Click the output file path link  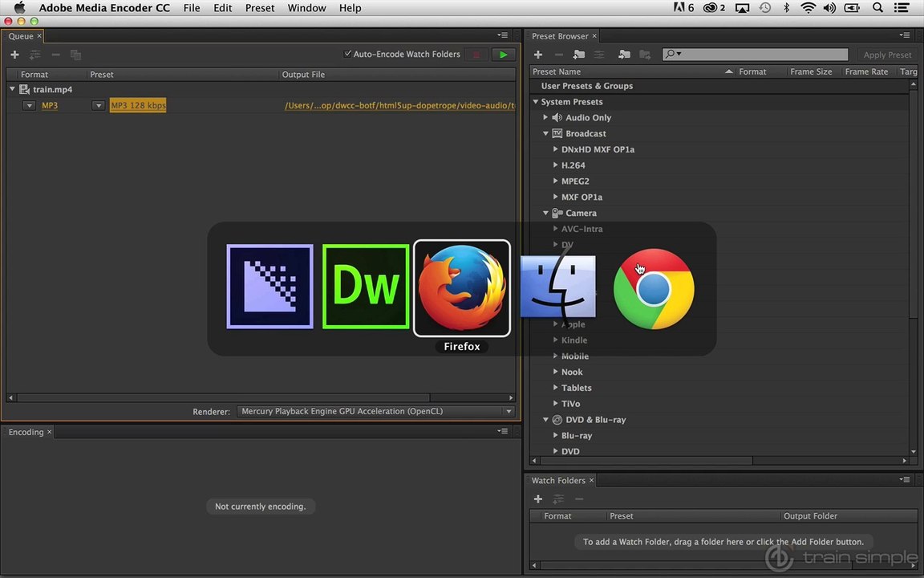(x=399, y=106)
